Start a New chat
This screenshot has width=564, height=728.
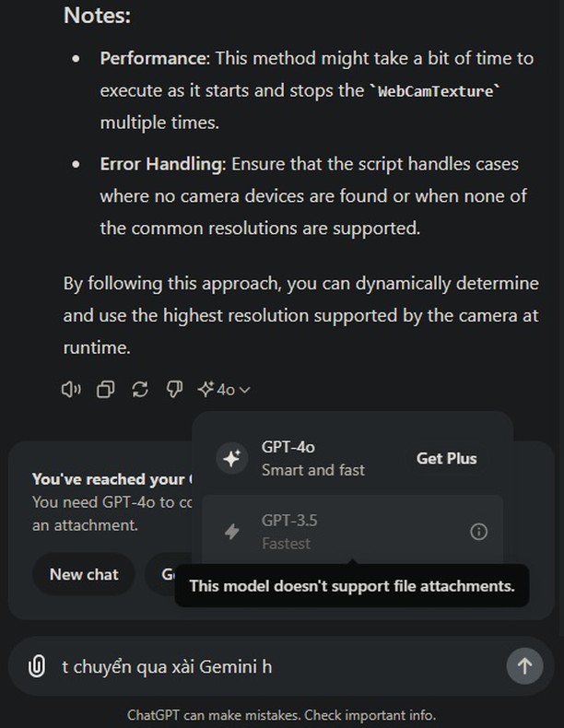84,574
